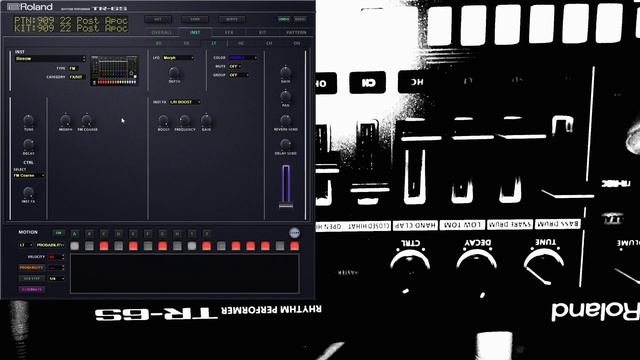This screenshot has height=360, width=640.
Task: Adjust the Gain knob next to Frequency
Action: [x=206, y=120]
